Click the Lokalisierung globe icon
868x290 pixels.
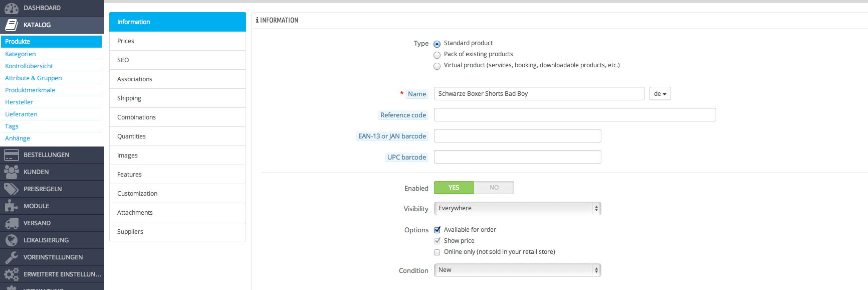[x=11, y=240]
